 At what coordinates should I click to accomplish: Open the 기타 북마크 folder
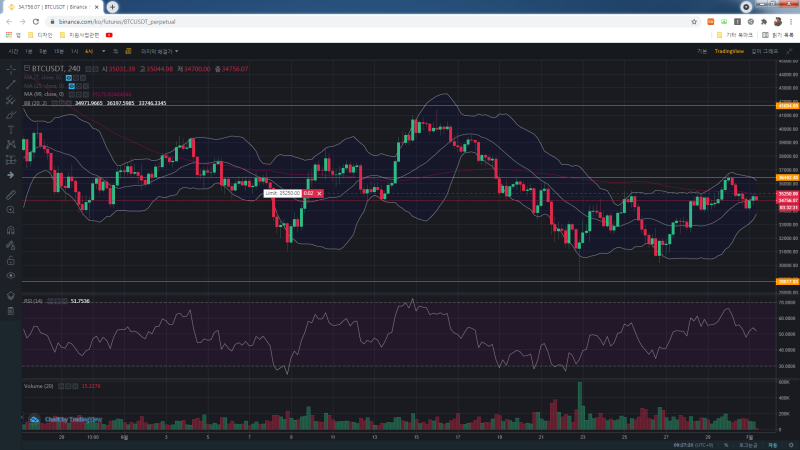tap(735, 35)
